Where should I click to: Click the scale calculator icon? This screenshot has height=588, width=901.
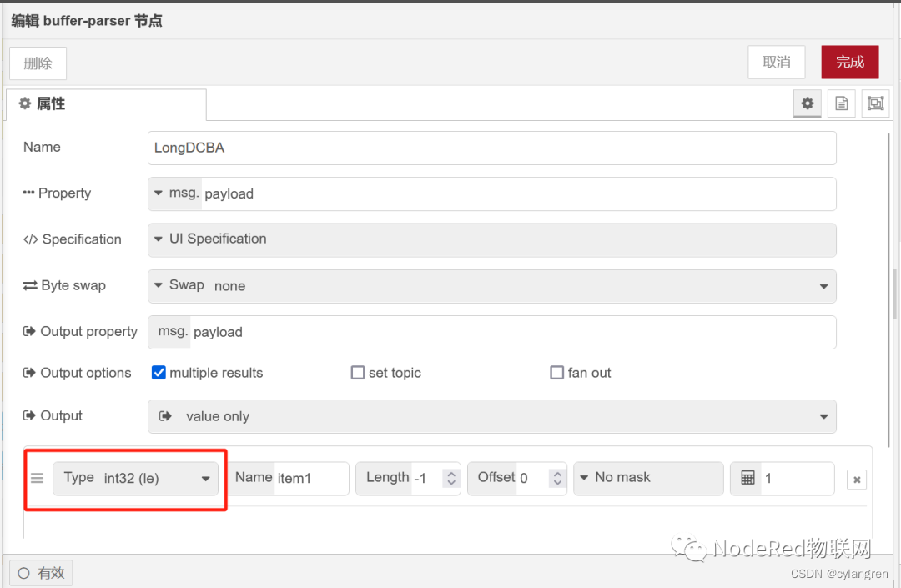point(747,478)
